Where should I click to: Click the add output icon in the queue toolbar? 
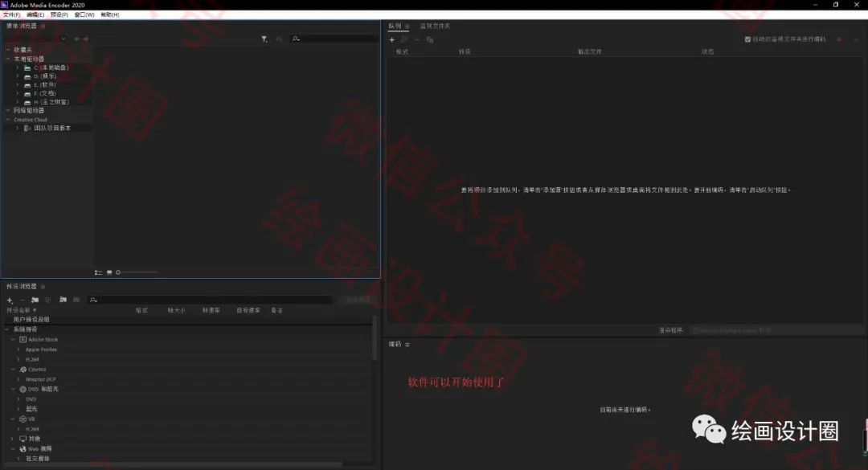click(404, 40)
